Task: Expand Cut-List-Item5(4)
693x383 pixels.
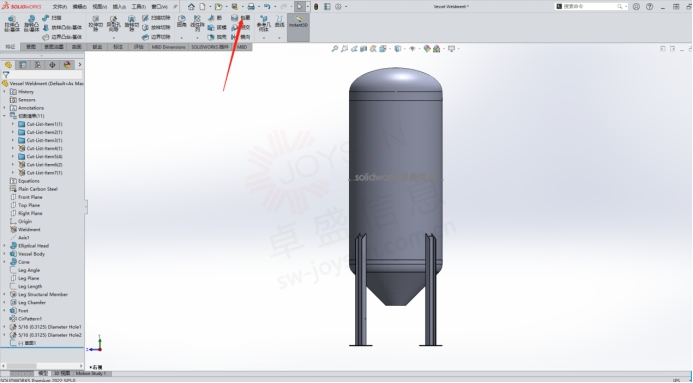Action: 13,156
